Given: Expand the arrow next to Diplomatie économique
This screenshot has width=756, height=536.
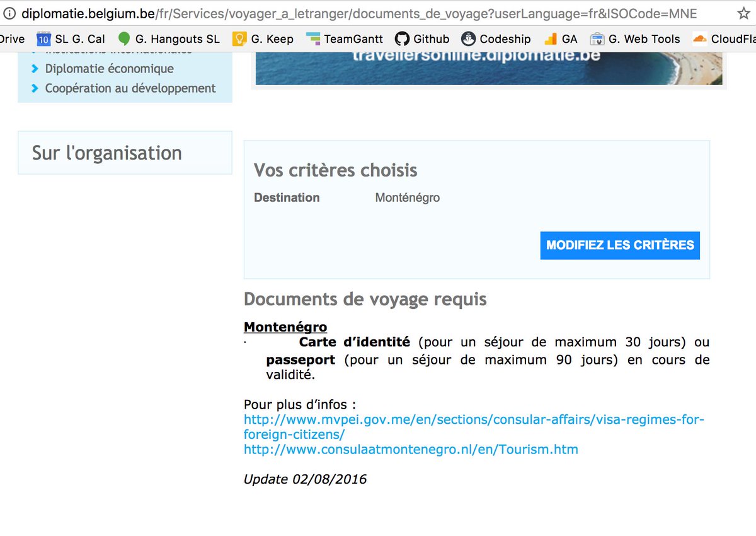Looking at the screenshot, I should point(37,69).
